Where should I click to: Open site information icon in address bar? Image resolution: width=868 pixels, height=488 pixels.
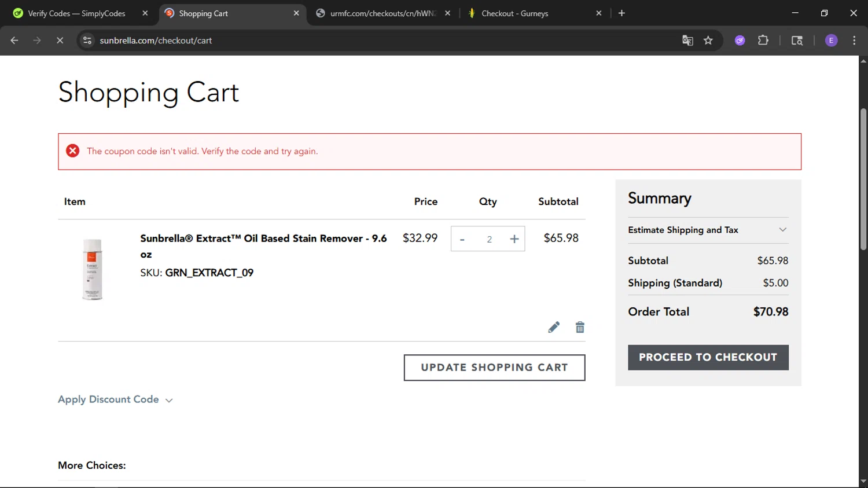point(87,41)
